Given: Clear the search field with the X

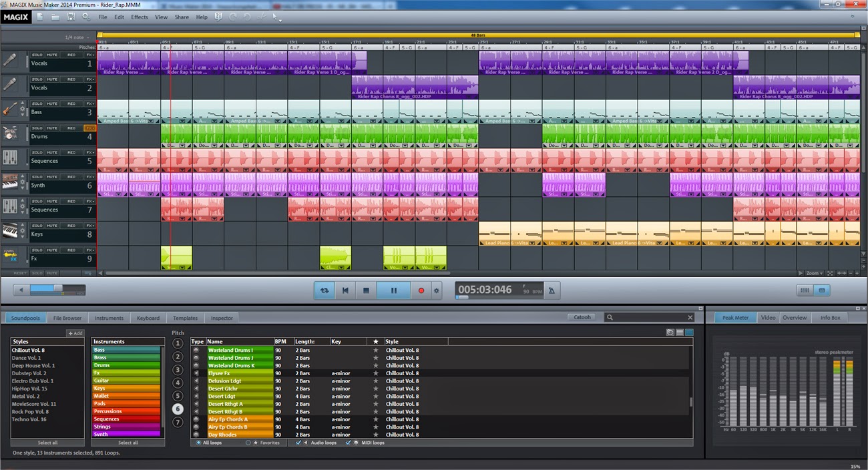Looking at the screenshot, I should (690, 318).
